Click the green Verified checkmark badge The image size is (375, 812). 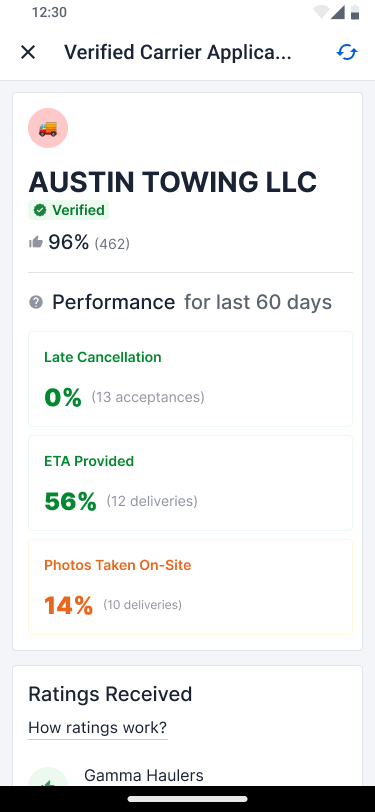point(68,210)
